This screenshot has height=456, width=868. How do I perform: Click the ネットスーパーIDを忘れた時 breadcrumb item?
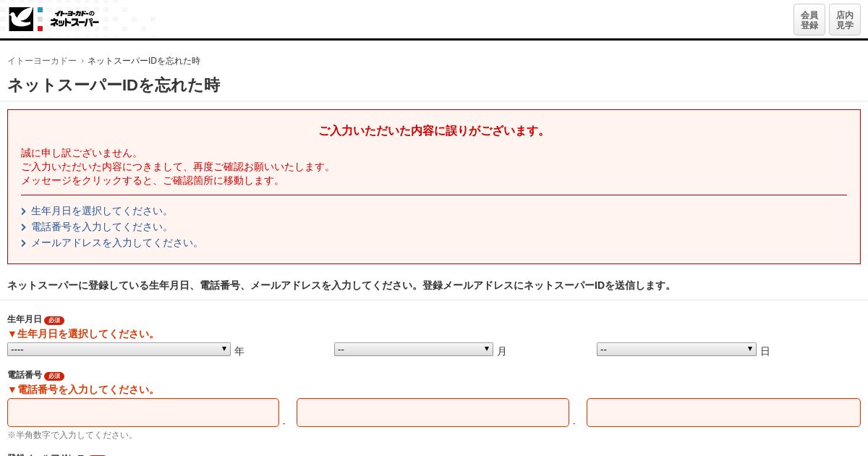pyautogui.click(x=144, y=61)
